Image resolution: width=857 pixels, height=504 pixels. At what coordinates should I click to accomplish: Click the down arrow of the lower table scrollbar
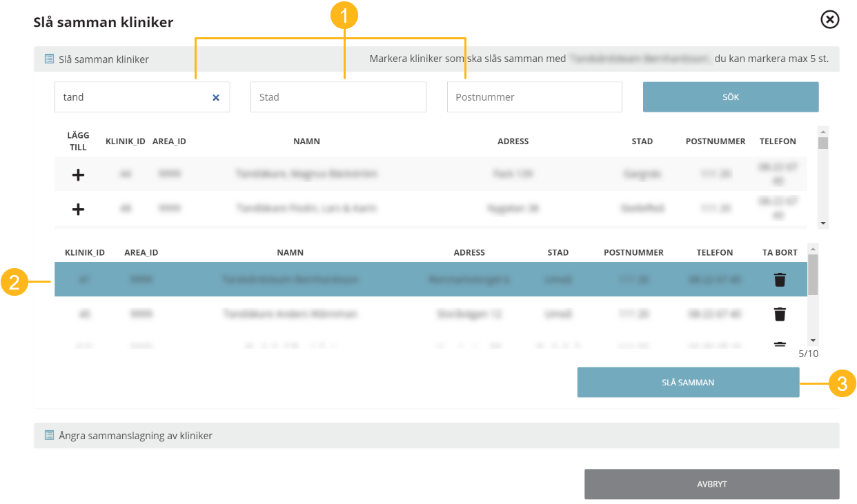click(813, 341)
